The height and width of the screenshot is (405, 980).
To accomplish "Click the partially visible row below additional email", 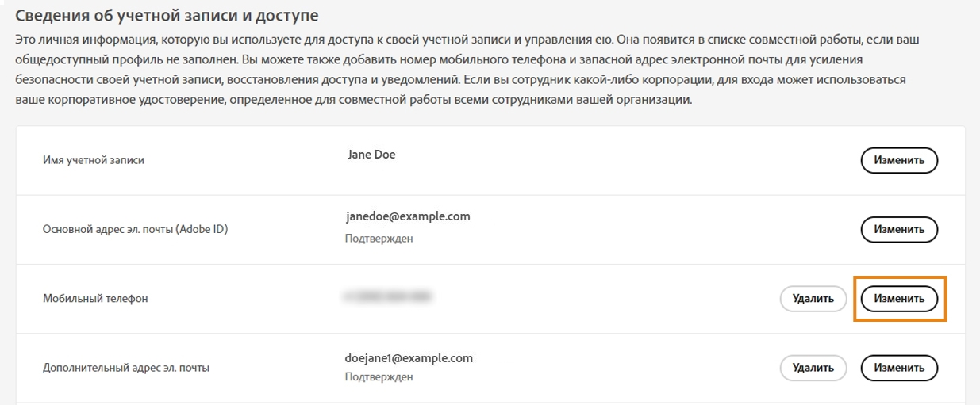I will point(490,403).
